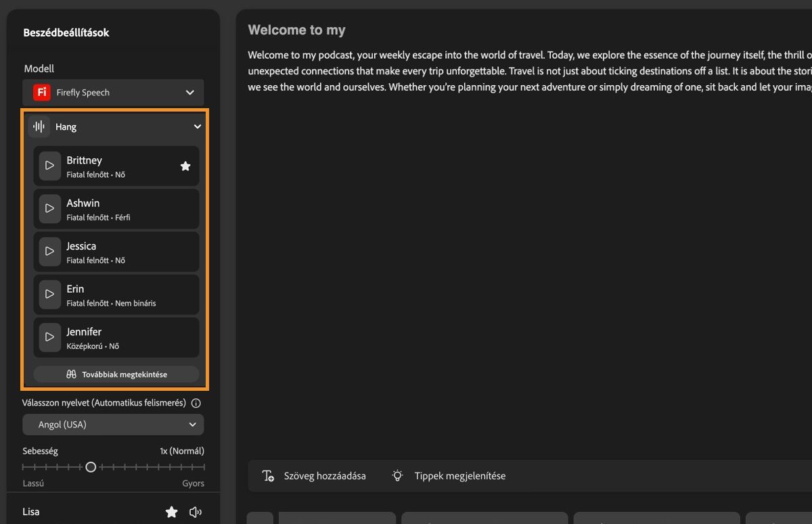Play the Erin voice preview
The width and height of the screenshot is (812, 524).
49,294
